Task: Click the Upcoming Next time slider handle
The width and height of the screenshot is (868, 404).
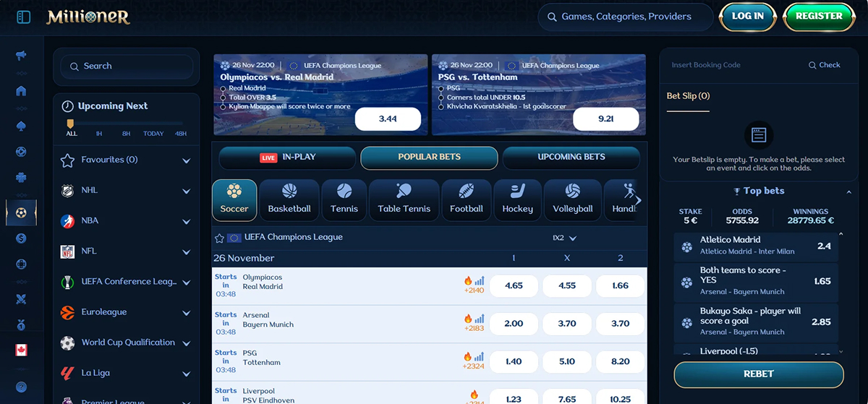Action: point(71,124)
